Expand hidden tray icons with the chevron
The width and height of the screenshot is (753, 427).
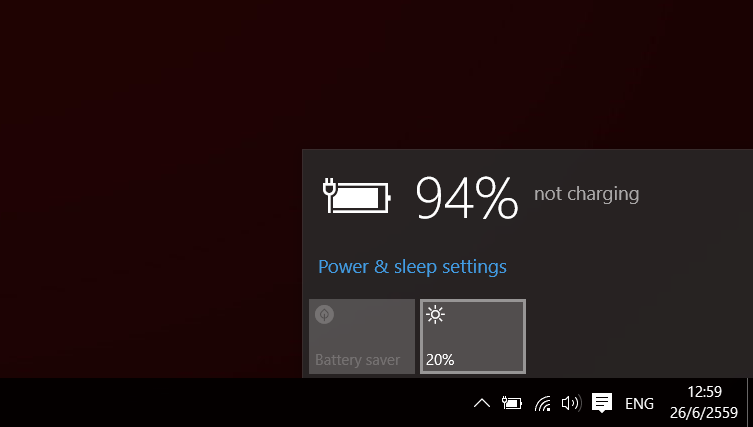(482, 403)
